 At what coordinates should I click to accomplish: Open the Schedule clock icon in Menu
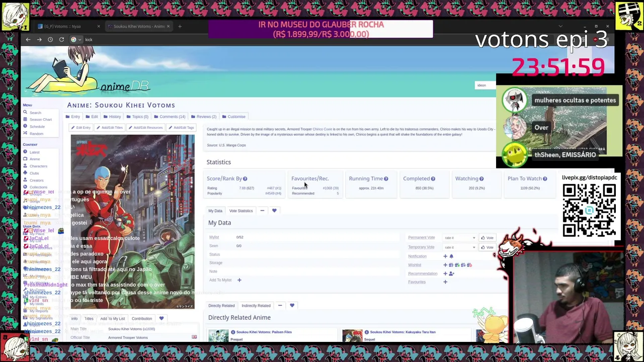click(25, 127)
